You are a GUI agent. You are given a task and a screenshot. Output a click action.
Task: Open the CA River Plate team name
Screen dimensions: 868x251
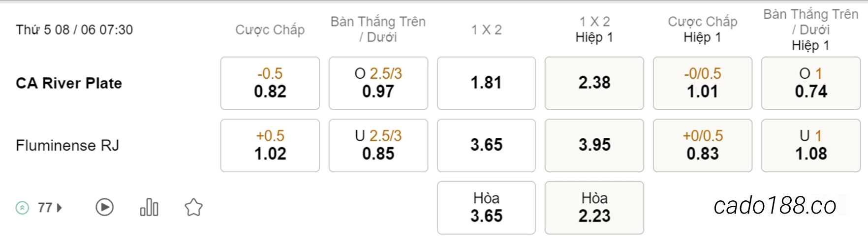click(69, 83)
